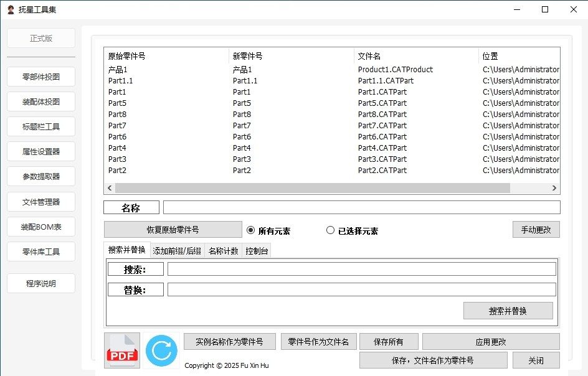Click the Part8.CATPart file name
This screenshot has width=588, height=376.
(382, 115)
